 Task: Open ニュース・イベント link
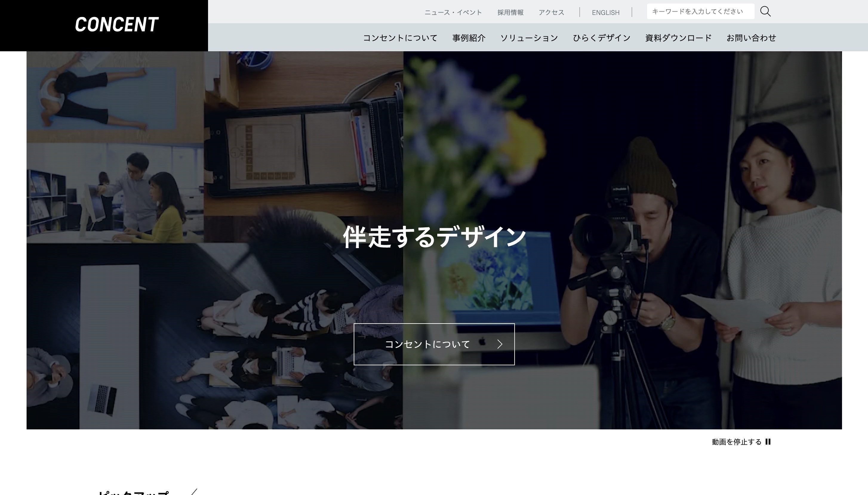453,13
